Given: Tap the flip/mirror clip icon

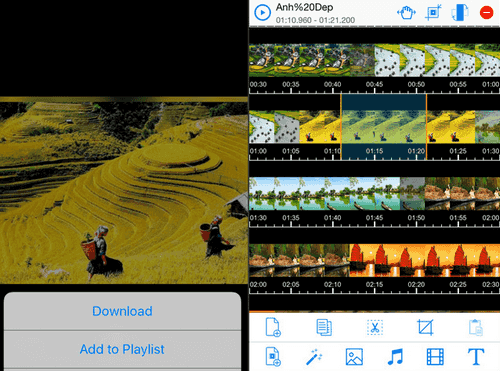Looking at the screenshot, I should pyautogui.click(x=460, y=12).
